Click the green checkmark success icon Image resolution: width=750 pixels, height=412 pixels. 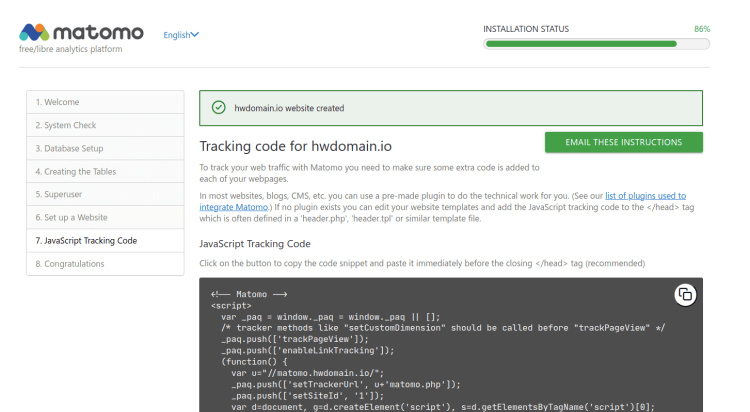pos(218,108)
